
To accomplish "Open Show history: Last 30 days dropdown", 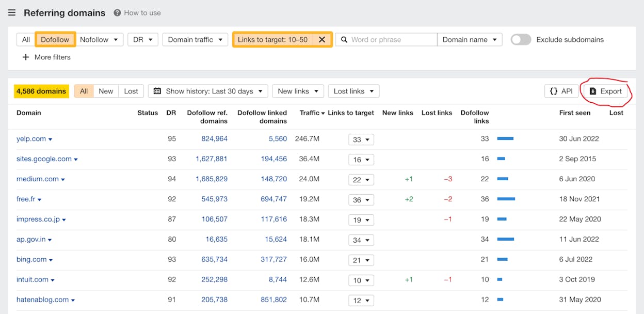I will coord(208,91).
